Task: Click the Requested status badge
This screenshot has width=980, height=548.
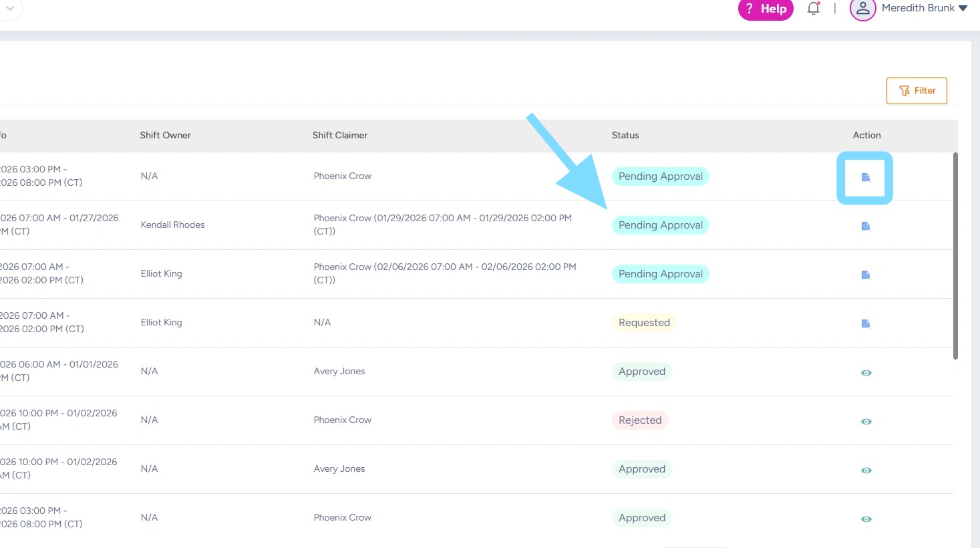Action: coord(644,323)
